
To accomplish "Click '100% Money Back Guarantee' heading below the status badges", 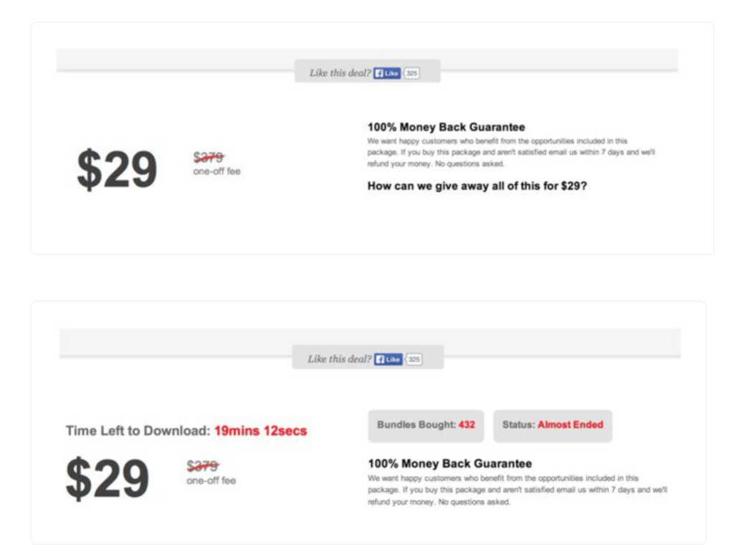I will (450, 464).
